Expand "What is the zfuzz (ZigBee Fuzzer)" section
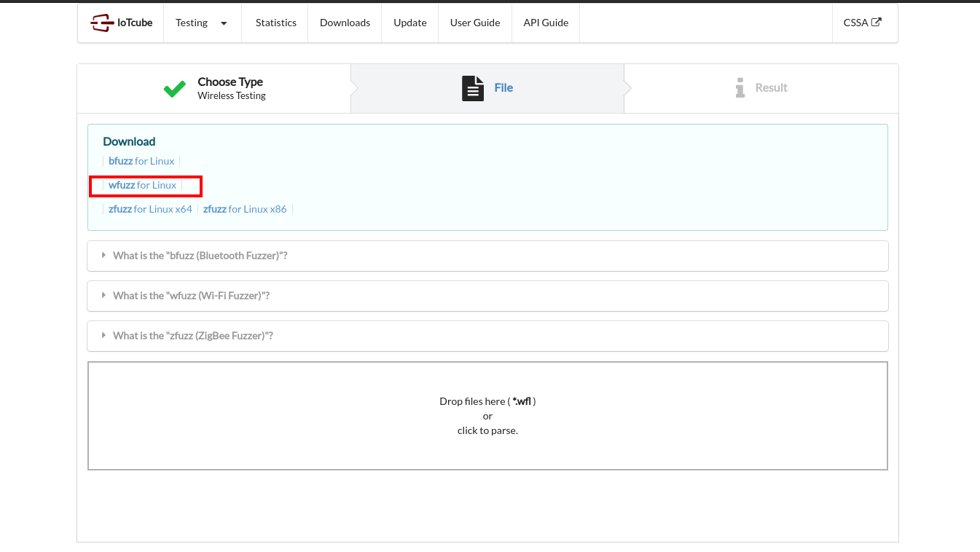The image size is (980, 552). click(x=192, y=336)
